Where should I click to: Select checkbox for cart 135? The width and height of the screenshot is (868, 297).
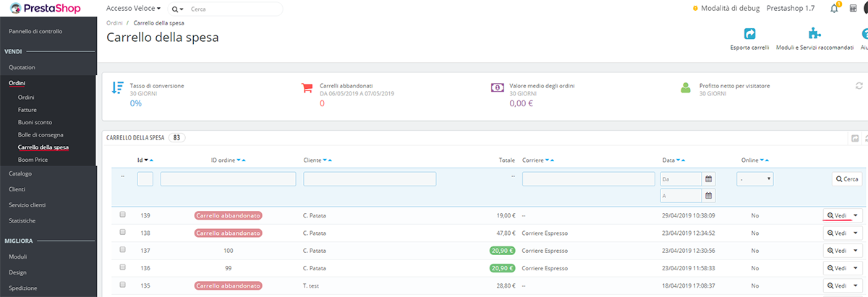tap(122, 285)
